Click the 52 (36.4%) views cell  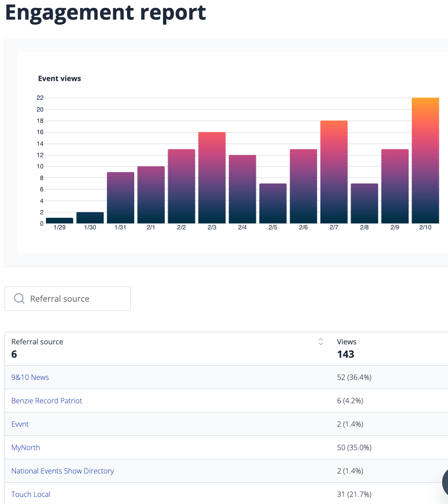[354, 377]
